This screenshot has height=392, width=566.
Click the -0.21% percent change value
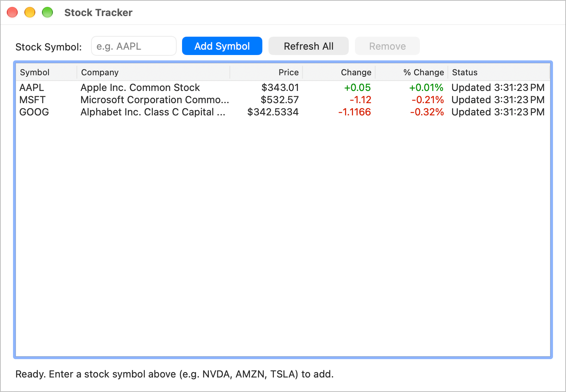pos(428,100)
